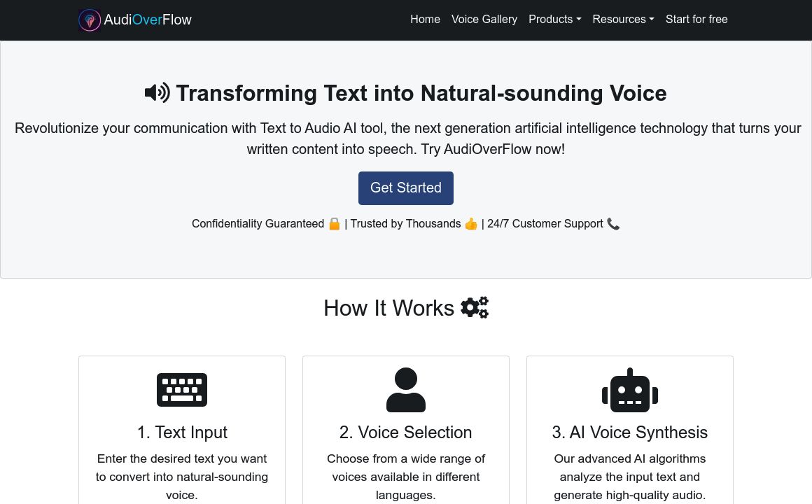Click the Start for free link
The height and width of the screenshot is (504, 812).
(696, 20)
